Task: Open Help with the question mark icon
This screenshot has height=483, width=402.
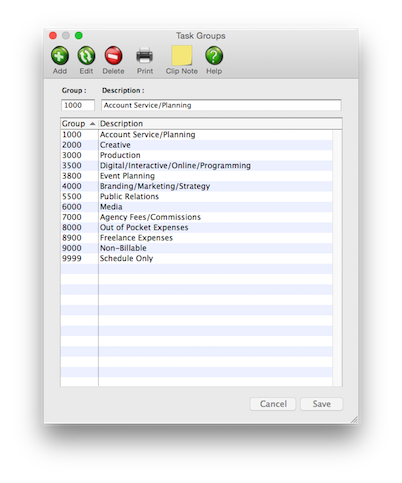Action: pos(214,55)
